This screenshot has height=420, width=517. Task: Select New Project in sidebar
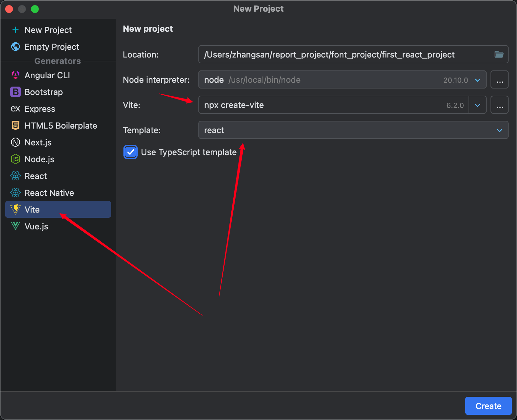tap(58, 30)
